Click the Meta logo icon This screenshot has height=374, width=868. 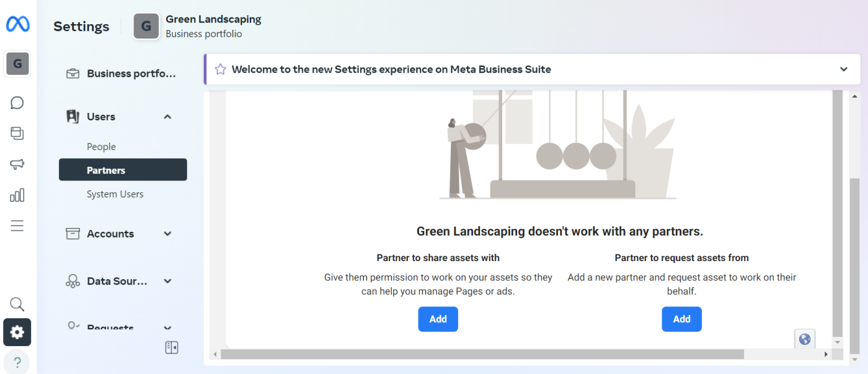coord(18,24)
